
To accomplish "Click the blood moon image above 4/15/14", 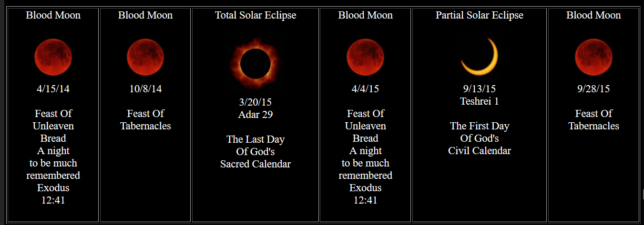I will click(x=53, y=58).
